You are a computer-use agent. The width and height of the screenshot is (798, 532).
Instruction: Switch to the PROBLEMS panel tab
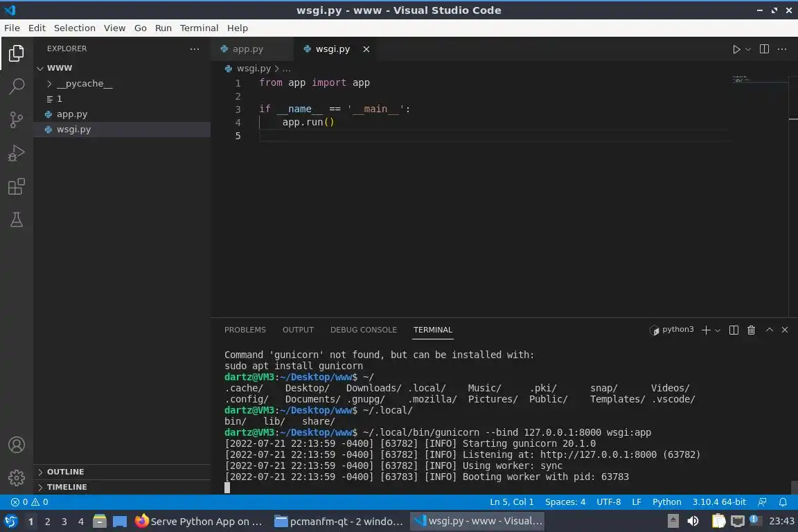point(245,330)
